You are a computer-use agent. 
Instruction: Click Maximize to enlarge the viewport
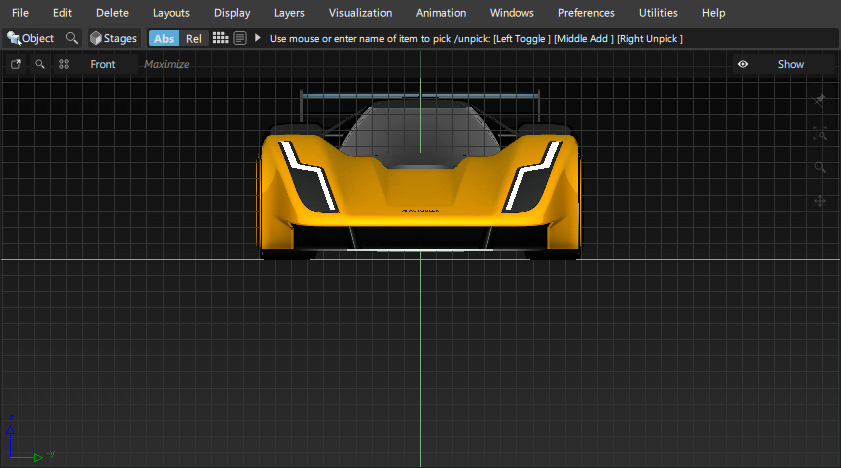click(167, 64)
